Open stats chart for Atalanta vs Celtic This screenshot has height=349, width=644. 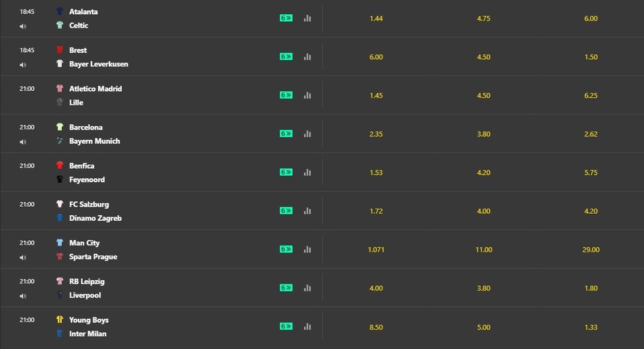point(307,18)
